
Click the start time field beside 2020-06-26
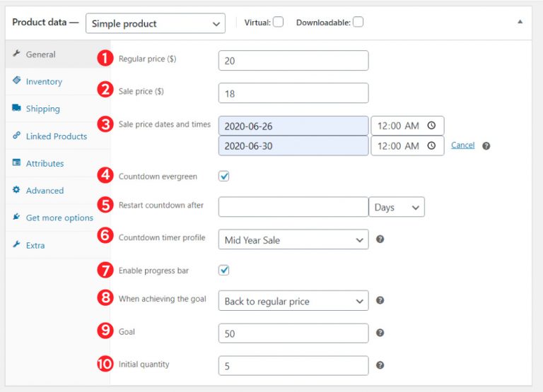(x=407, y=126)
